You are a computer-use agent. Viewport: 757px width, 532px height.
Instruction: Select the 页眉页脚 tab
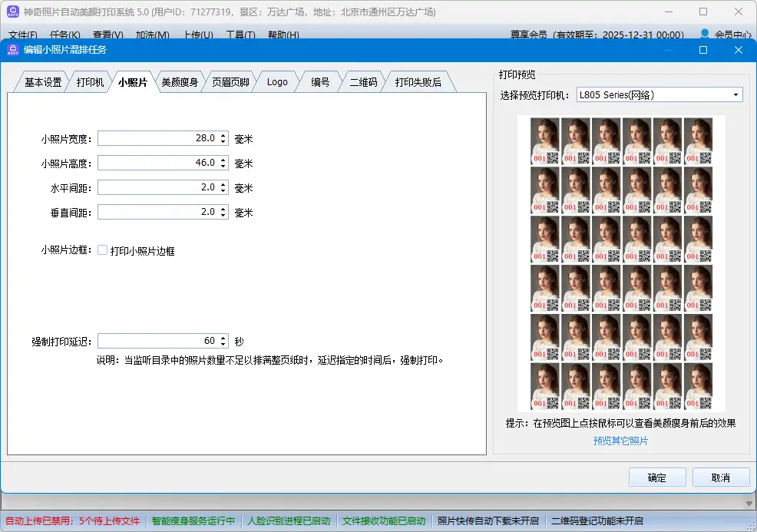click(230, 82)
